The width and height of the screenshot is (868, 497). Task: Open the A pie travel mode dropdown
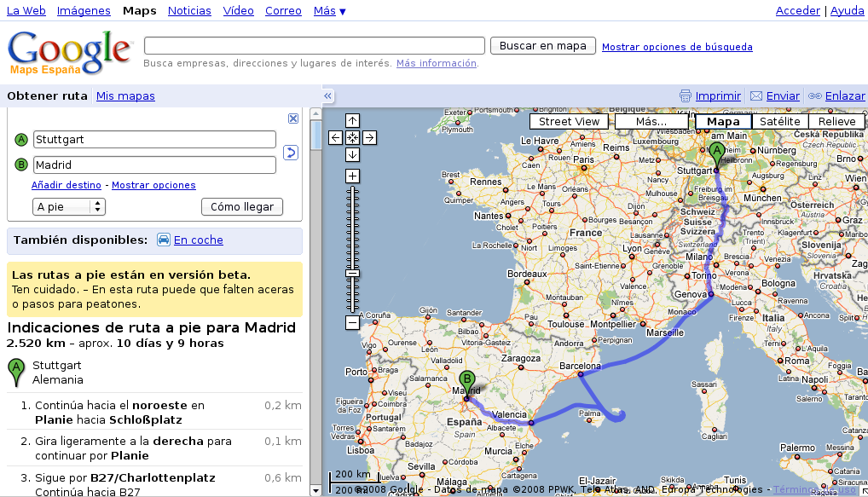click(69, 207)
